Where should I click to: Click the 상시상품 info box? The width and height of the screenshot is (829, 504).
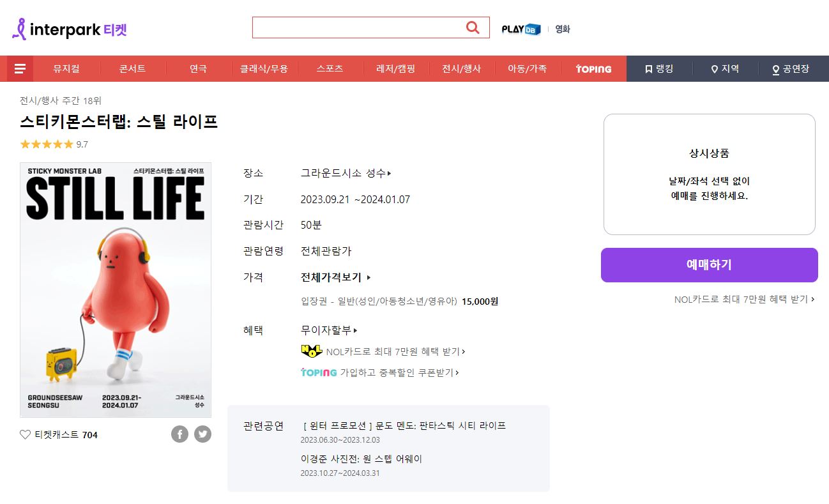pos(709,174)
